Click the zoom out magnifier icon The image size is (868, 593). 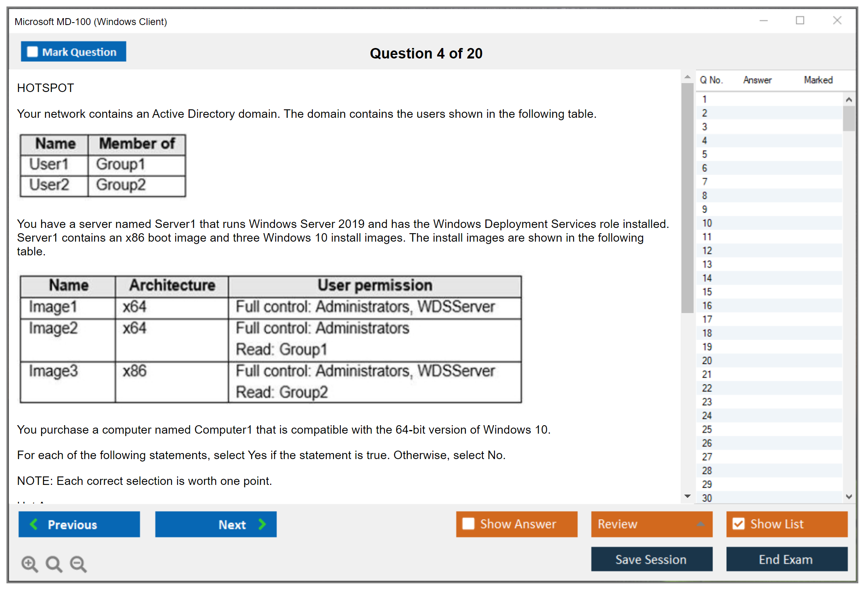(x=78, y=564)
